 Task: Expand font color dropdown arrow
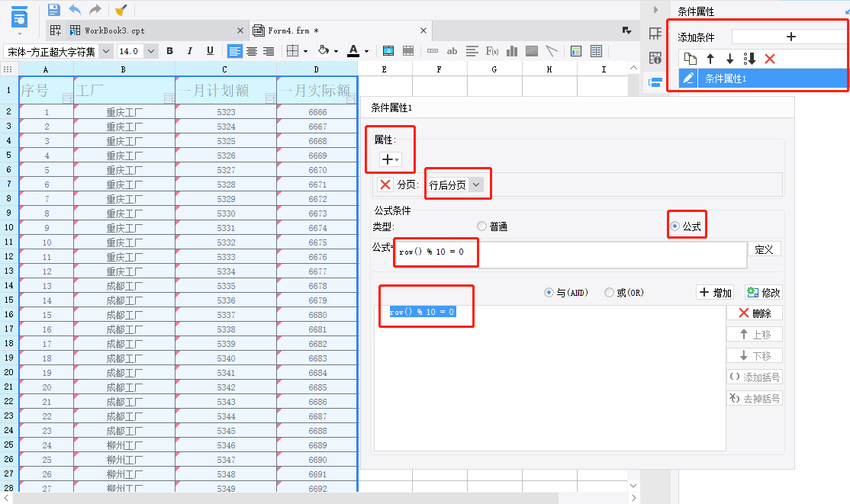click(366, 52)
